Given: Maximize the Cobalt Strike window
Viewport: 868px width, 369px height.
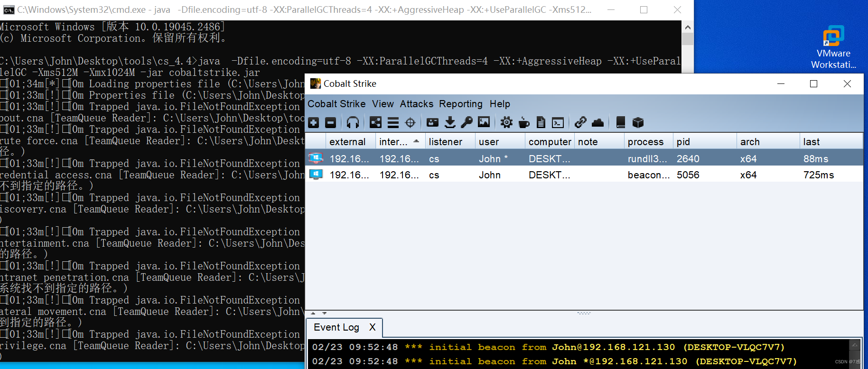Looking at the screenshot, I should pyautogui.click(x=813, y=83).
